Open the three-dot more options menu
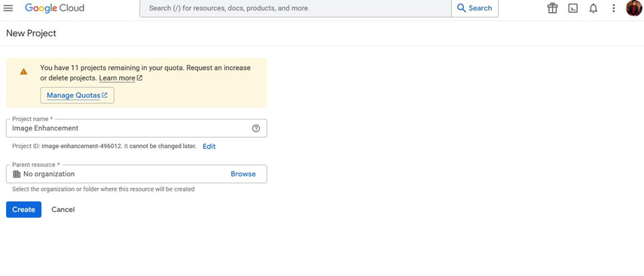Image resolution: width=644 pixels, height=276 pixels. pyautogui.click(x=613, y=8)
